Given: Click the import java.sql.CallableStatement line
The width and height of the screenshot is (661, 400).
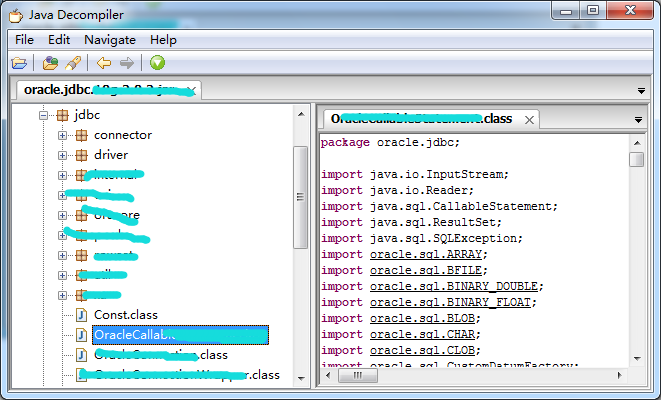Looking at the screenshot, I should click(439, 206).
